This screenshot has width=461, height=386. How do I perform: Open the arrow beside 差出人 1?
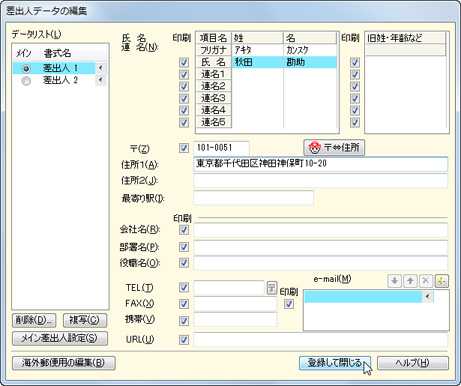click(x=100, y=68)
